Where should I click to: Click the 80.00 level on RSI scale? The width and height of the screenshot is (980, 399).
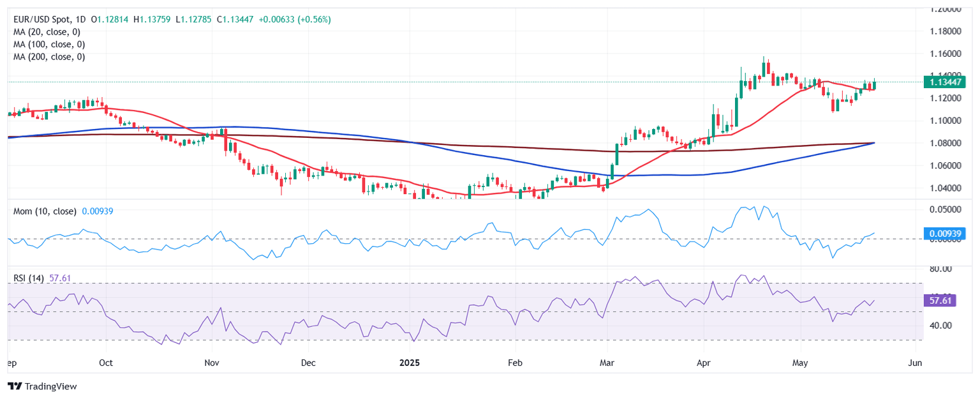[941, 269]
